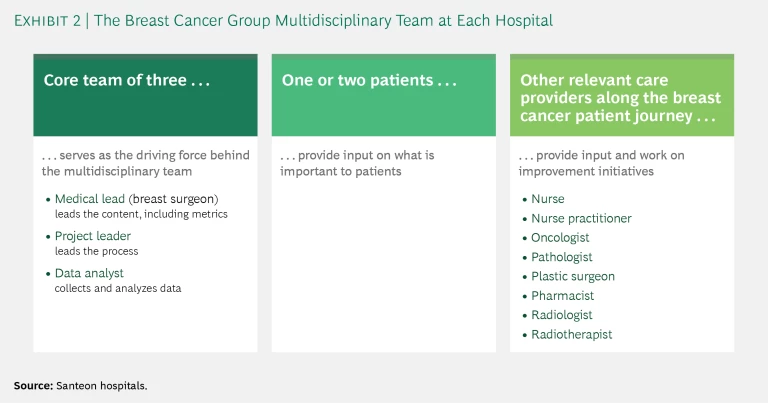Click the 'Project leader' bullet text
768x403 pixels.
point(92,236)
